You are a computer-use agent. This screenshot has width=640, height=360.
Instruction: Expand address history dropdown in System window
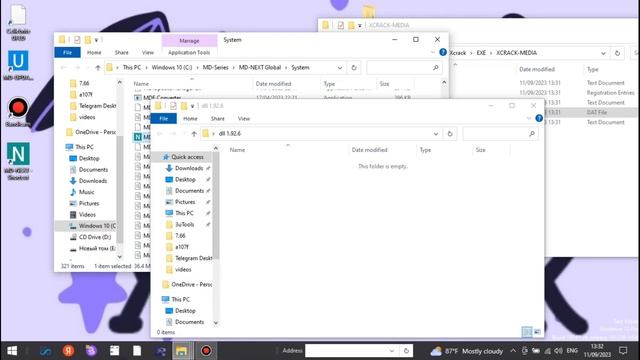pos(340,68)
